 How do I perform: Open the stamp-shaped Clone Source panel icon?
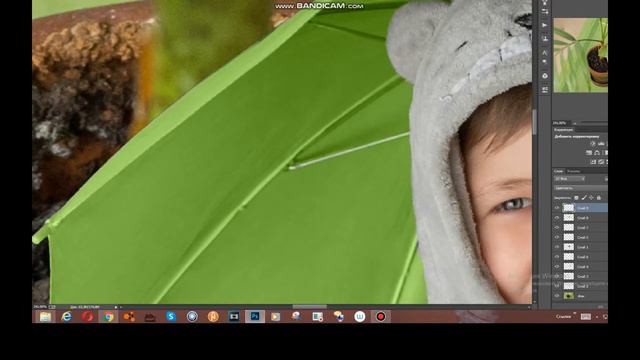(x=544, y=39)
